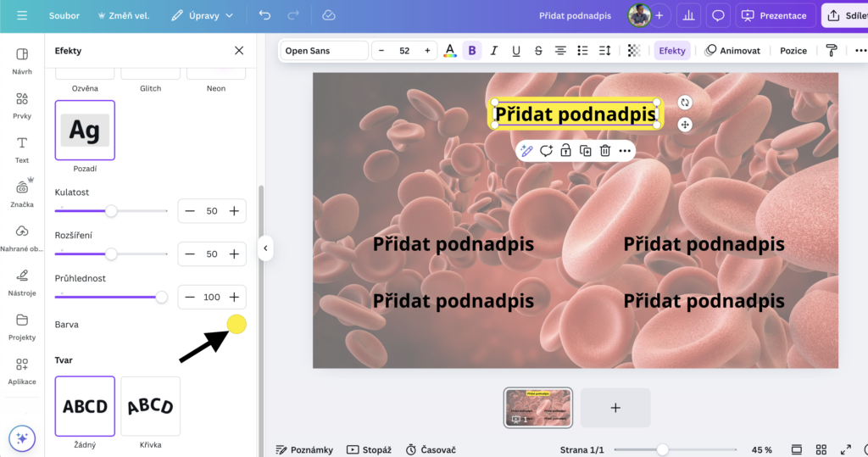Delete the selected text element
The height and width of the screenshot is (457, 868).
605,151
